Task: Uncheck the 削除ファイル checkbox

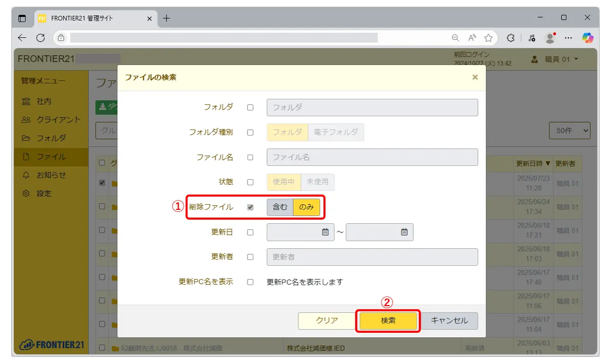Action: (x=250, y=207)
